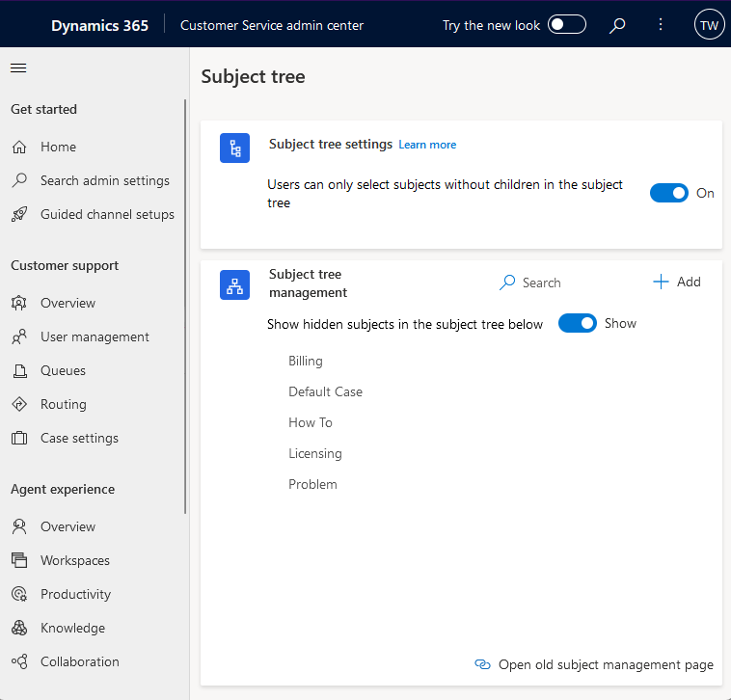Image resolution: width=731 pixels, height=700 pixels.
Task: Click the Subject tree management blue icon
Action: tap(234, 284)
